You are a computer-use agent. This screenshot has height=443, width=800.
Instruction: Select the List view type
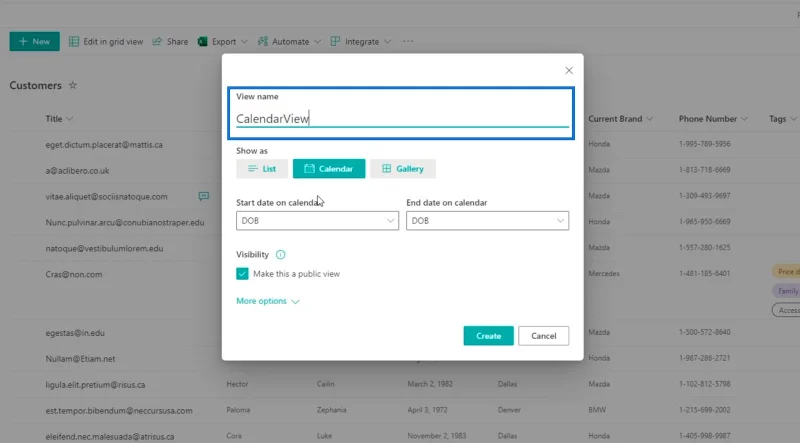(x=262, y=169)
